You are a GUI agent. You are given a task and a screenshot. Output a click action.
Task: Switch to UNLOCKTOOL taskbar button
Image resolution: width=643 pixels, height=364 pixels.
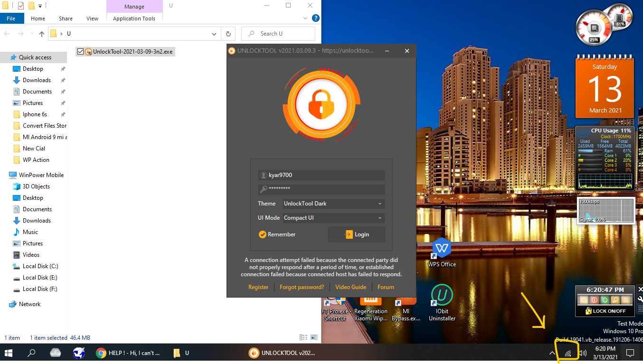282,353
